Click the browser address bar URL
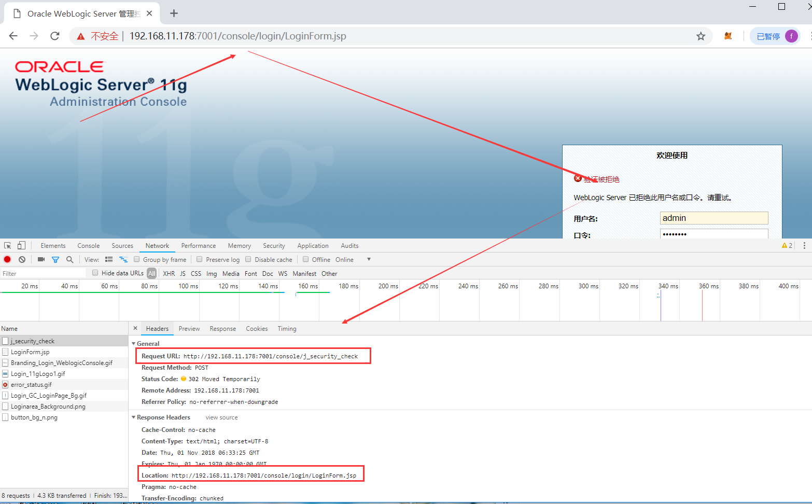The width and height of the screenshot is (812, 504). coord(238,36)
